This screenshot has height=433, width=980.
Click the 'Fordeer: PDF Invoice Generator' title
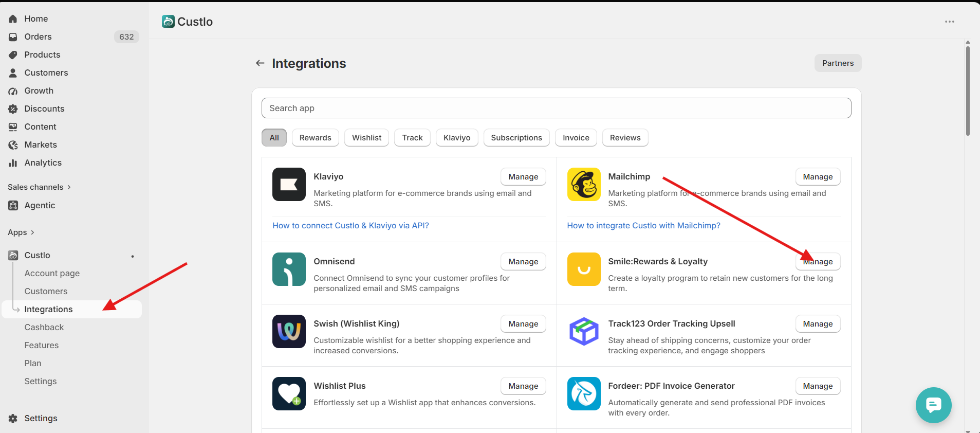tap(671, 386)
